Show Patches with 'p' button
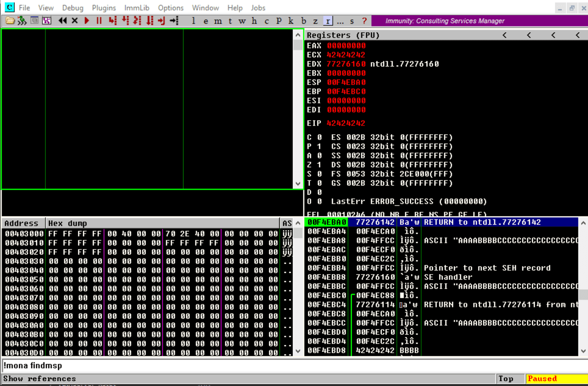 [279, 21]
